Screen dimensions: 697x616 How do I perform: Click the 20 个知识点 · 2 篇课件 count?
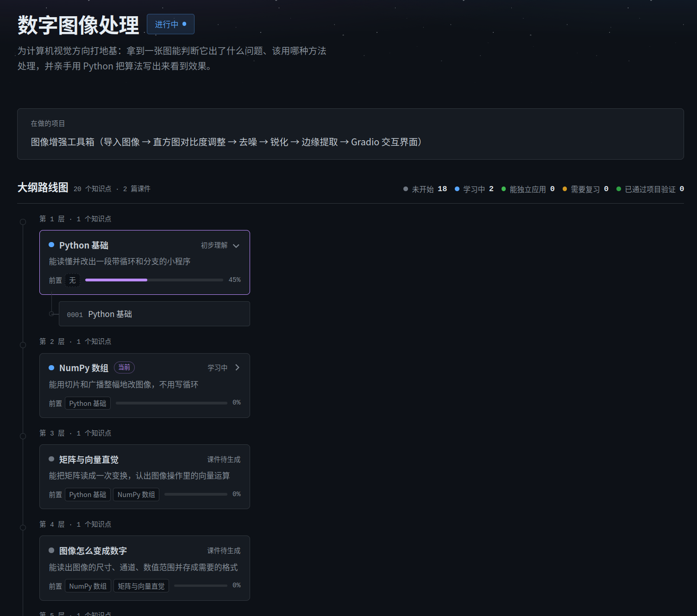click(112, 189)
